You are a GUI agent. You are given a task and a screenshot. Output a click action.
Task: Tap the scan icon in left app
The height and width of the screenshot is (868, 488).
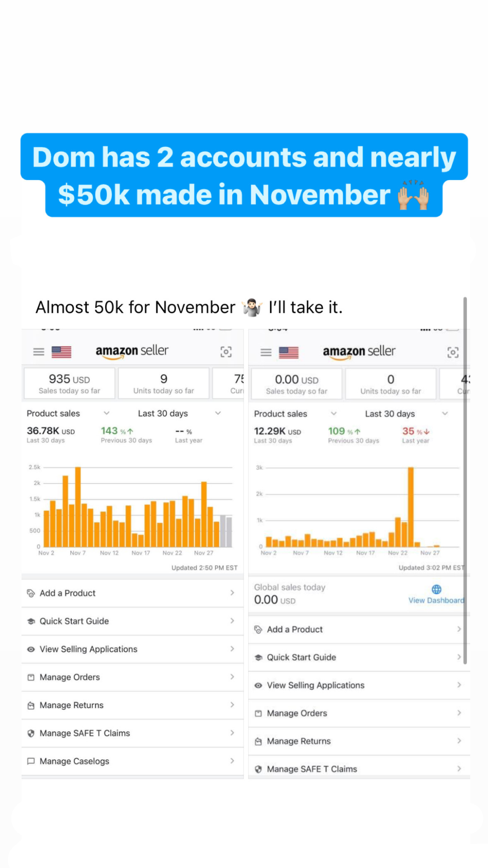226,352
